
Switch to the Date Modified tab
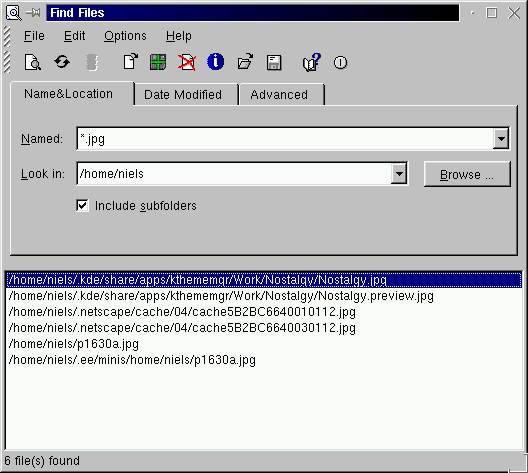[183, 95]
